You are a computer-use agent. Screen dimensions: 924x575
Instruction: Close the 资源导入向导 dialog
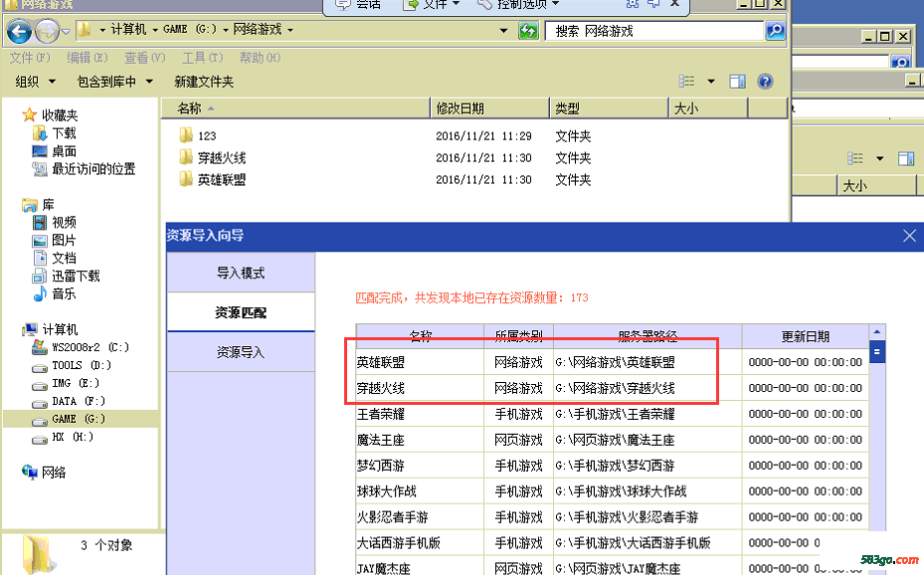(x=909, y=236)
